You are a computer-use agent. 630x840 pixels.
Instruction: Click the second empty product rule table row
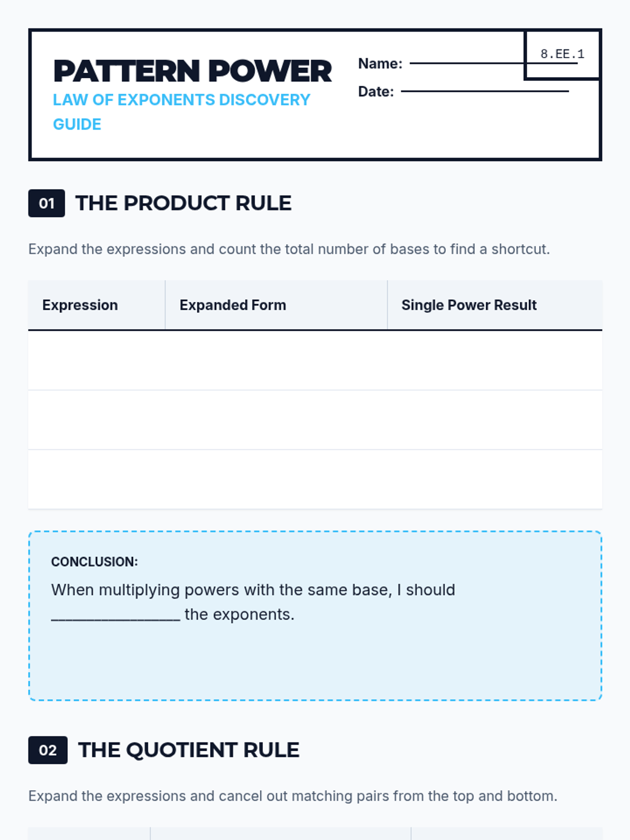[x=315, y=420]
